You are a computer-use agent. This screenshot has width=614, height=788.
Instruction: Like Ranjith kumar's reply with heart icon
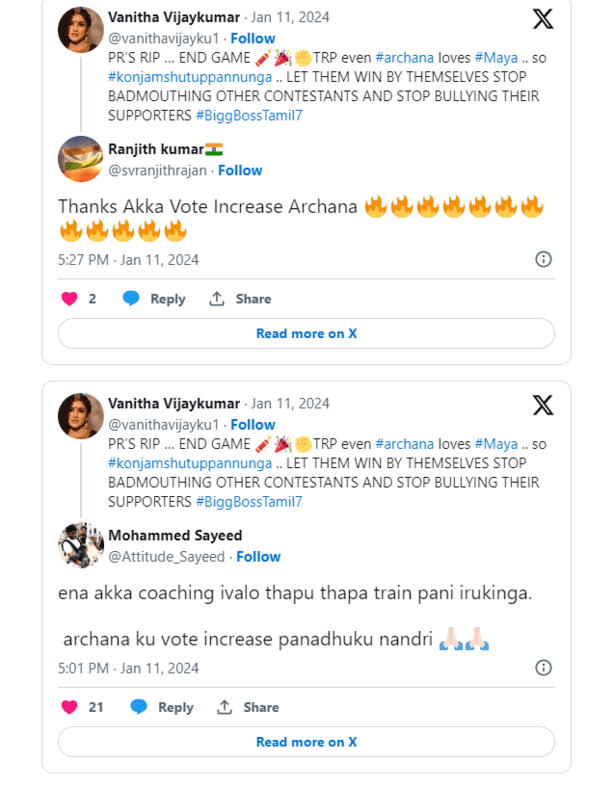(x=69, y=299)
